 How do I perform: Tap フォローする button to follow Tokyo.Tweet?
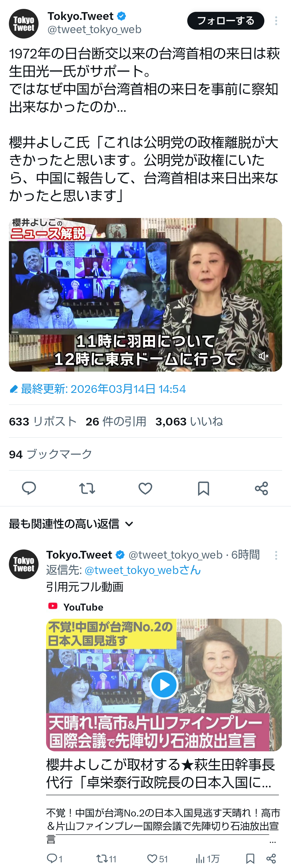point(226,20)
